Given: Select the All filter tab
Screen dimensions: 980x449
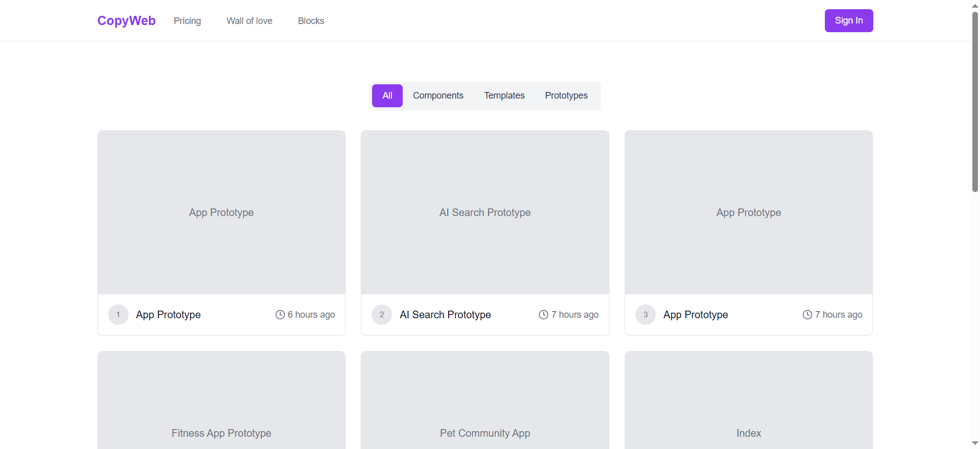Looking at the screenshot, I should click(x=387, y=96).
